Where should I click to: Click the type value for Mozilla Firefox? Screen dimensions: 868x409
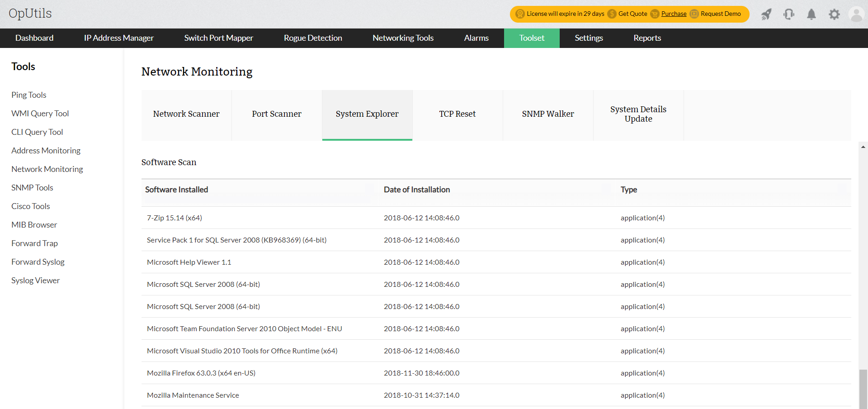643,373
